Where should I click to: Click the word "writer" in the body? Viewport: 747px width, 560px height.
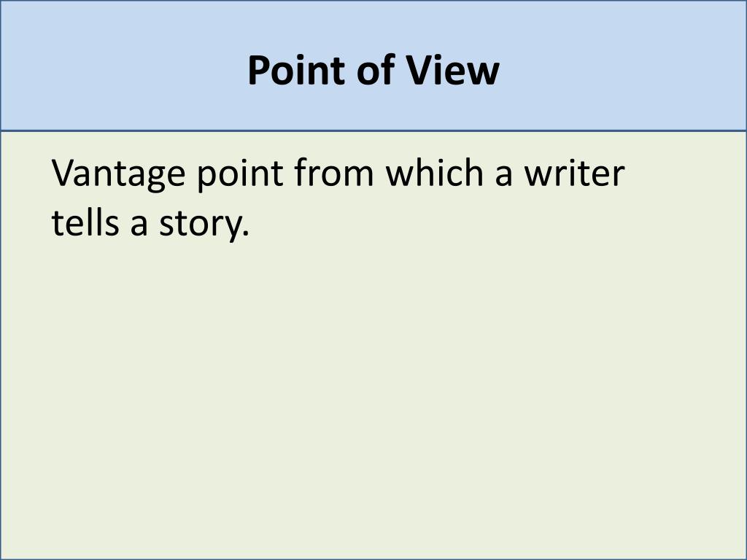[575, 172]
